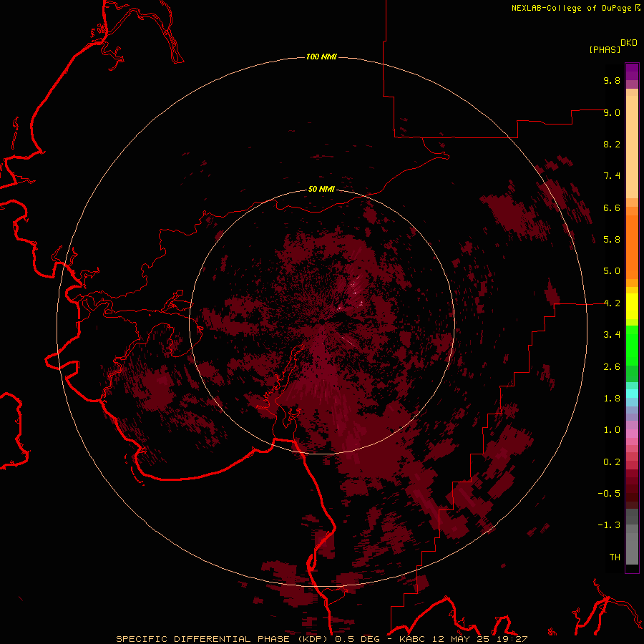Screen dimensions: 644x644
Task: Click the [PHAS] label above the color bar
Action: click(x=605, y=49)
